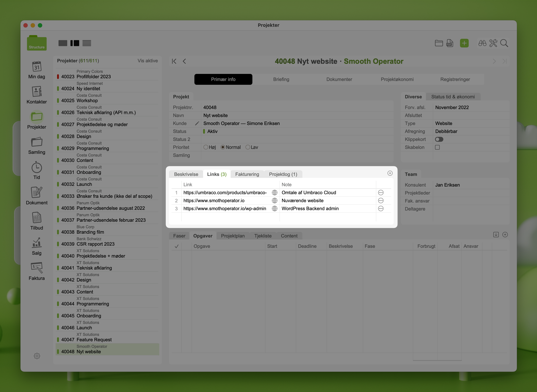Open the Faktura invoice icon

tap(37, 268)
